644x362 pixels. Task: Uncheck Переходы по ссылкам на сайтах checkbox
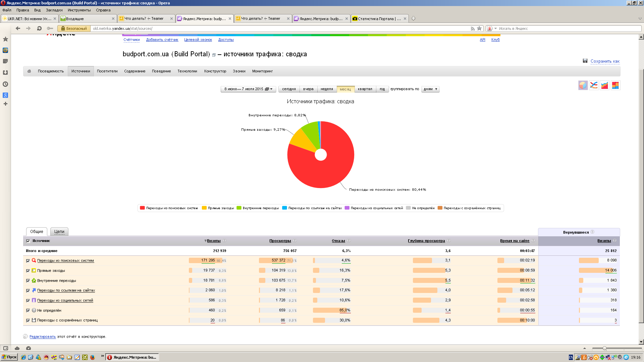[28, 291]
